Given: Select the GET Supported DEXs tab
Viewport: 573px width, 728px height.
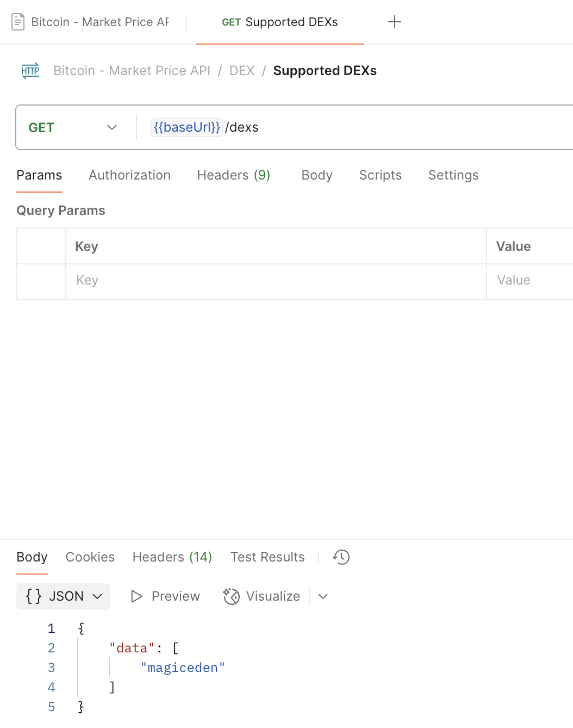Looking at the screenshot, I should click(280, 22).
